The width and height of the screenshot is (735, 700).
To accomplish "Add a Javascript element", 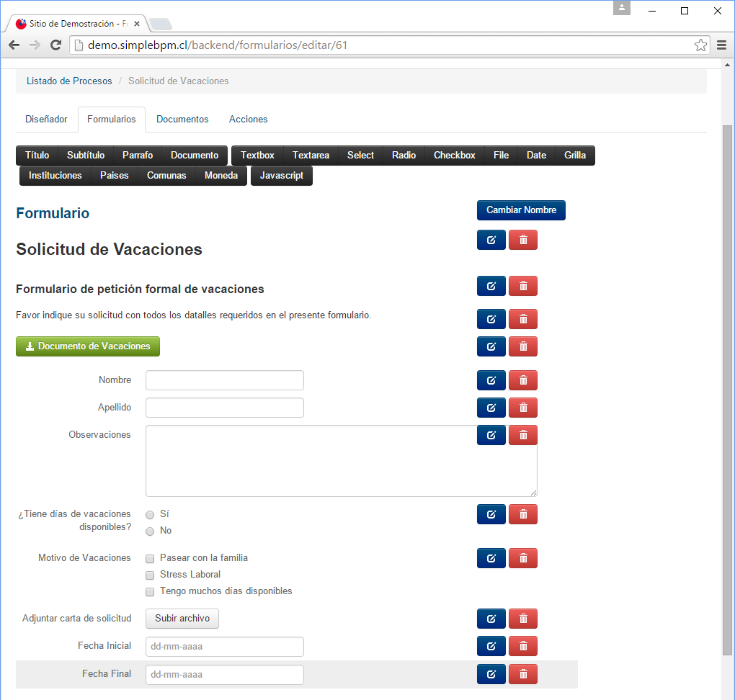I will point(282,176).
